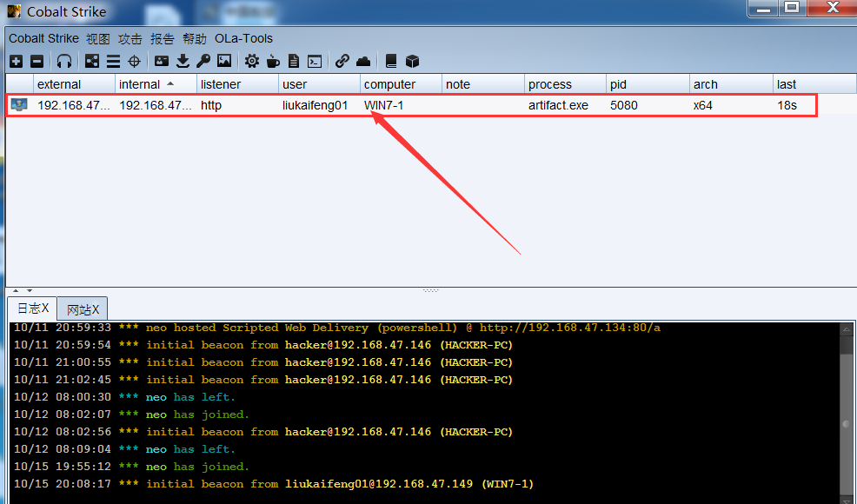Set up Java signed applet (coffee cup icon)
Image resolution: width=857 pixels, height=504 pixels.
pos(273,61)
